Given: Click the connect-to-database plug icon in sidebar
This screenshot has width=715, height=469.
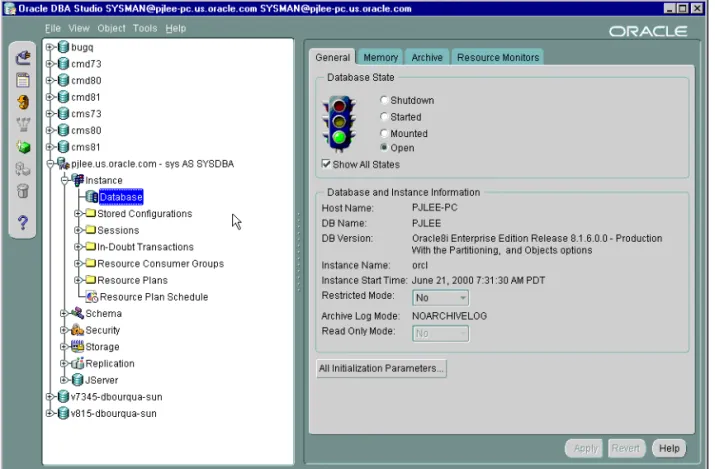Looking at the screenshot, I should click(23, 58).
